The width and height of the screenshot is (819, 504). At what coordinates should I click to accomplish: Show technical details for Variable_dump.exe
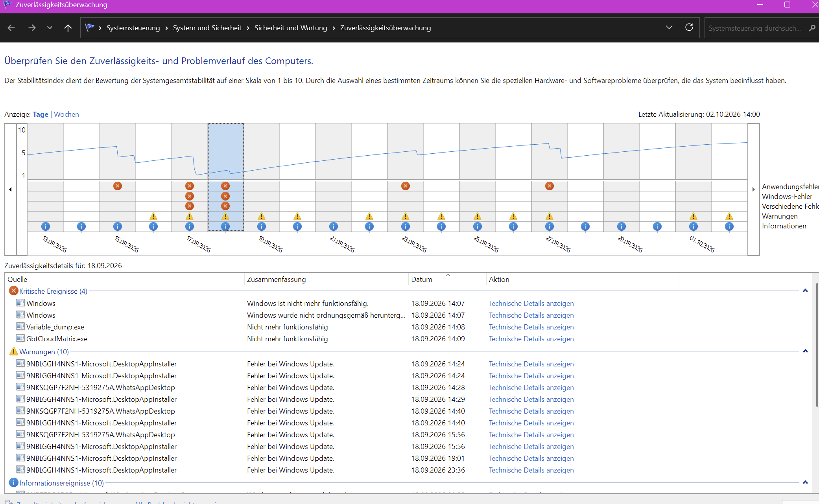point(531,327)
